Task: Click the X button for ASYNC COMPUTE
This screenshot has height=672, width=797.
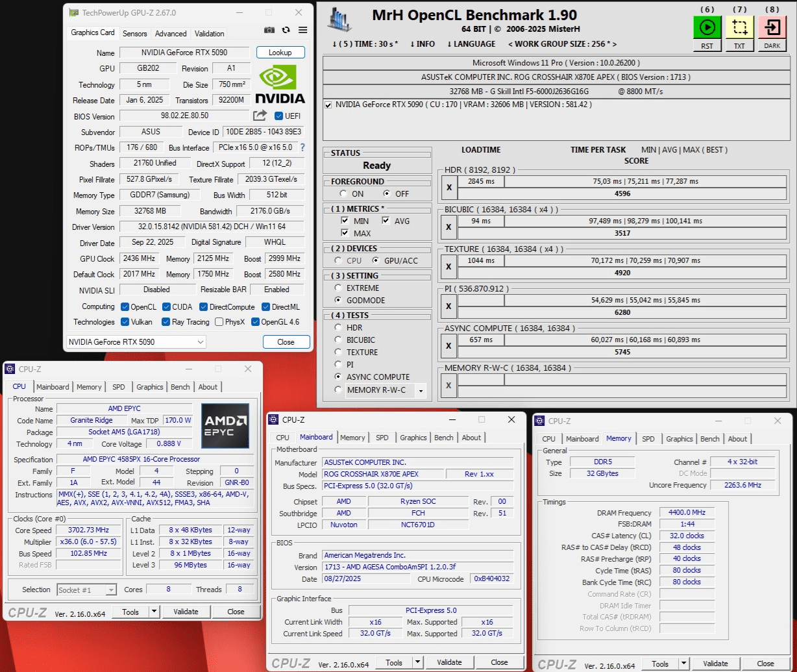Action: [x=448, y=346]
